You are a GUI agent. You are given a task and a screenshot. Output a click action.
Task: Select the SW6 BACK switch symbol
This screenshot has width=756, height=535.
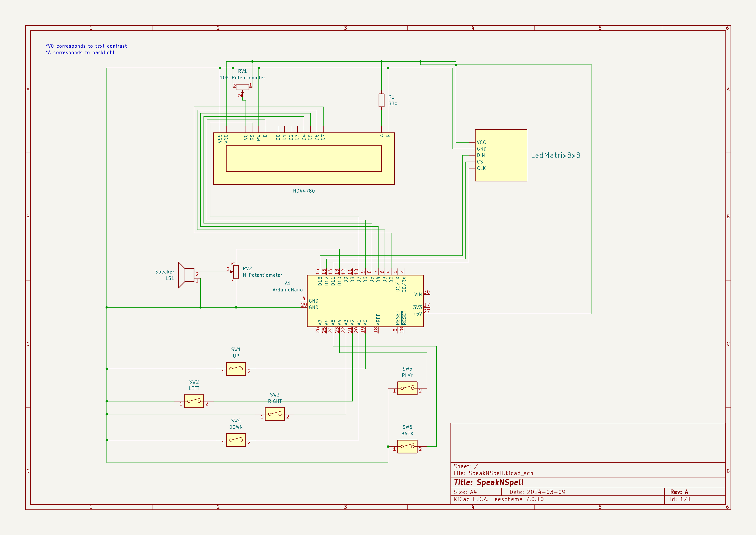point(407,446)
